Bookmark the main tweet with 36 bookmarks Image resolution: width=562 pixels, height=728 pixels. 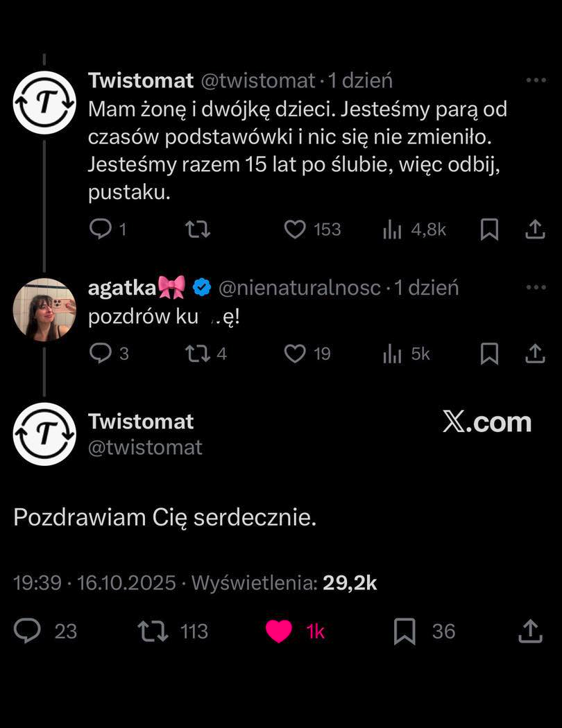[x=405, y=631]
